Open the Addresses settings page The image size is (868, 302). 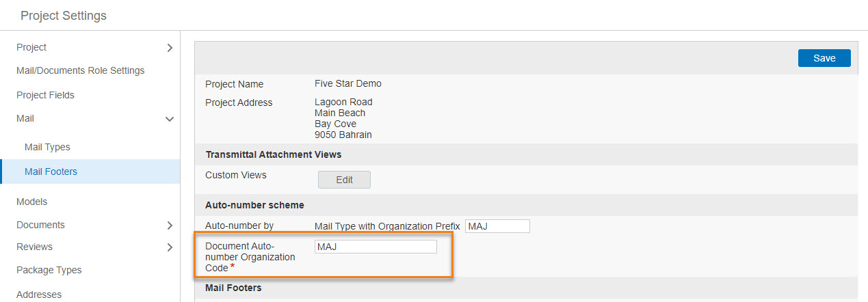click(x=38, y=294)
